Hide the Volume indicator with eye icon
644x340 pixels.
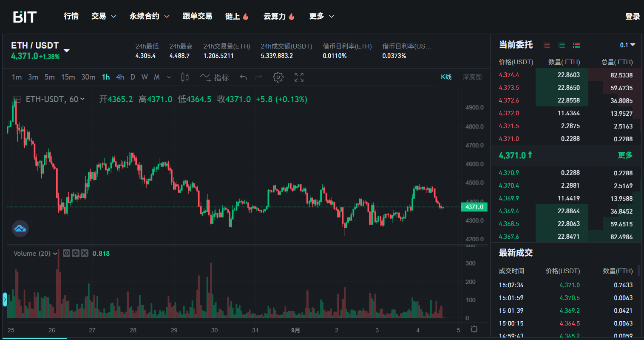66,253
